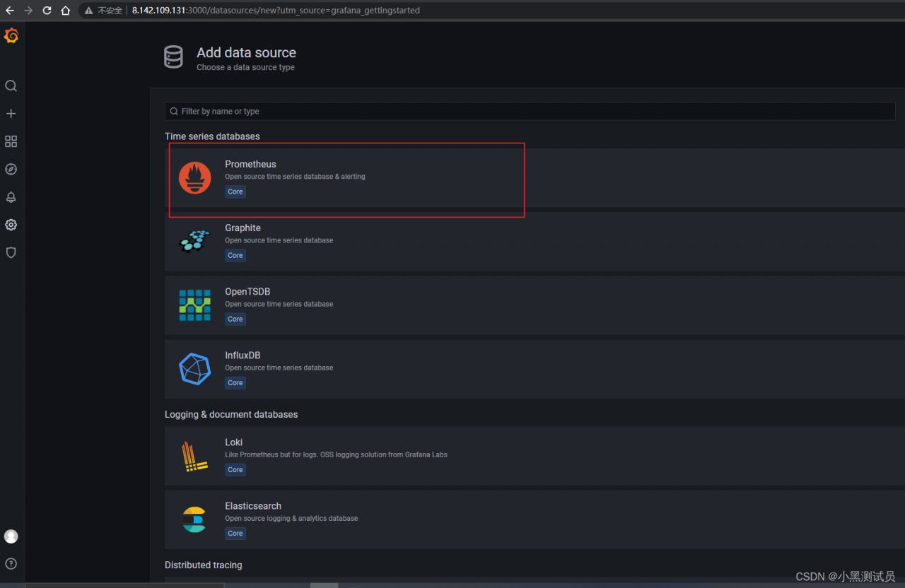Image resolution: width=905 pixels, height=588 pixels.
Task: Click the database icon beside Add data source
Action: pos(173,57)
